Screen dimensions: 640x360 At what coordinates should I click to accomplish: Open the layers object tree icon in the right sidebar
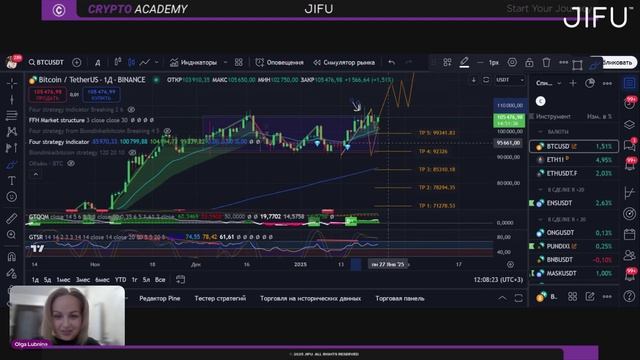click(x=630, y=124)
